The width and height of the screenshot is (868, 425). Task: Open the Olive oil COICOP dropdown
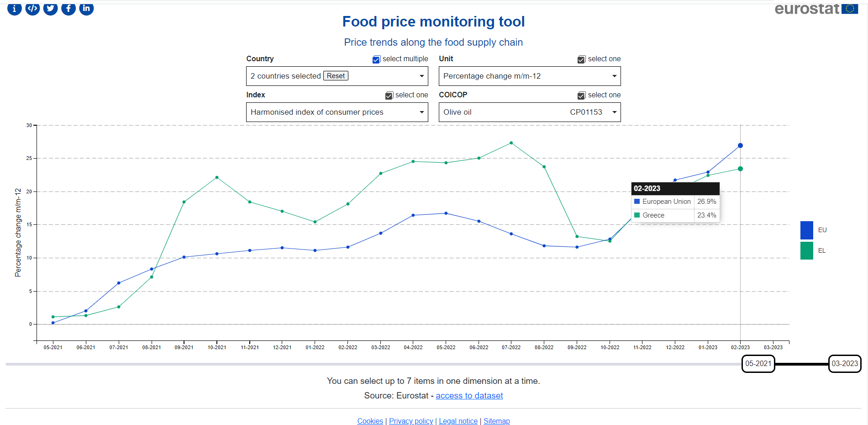[x=529, y=112]
